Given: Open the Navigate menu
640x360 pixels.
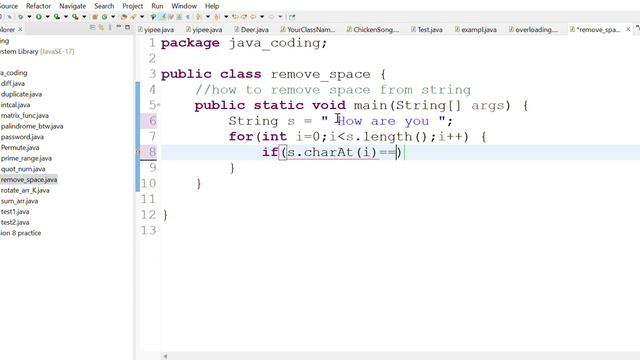Looking at the screenshot, I should [72, 6].
